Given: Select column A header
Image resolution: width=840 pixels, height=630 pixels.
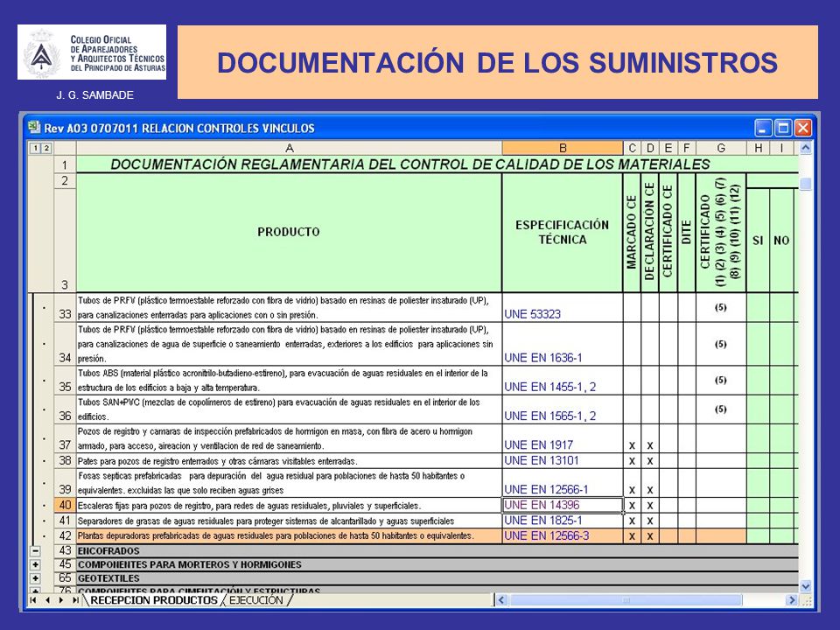Looking at the screenshot, I should pos(290,148).
